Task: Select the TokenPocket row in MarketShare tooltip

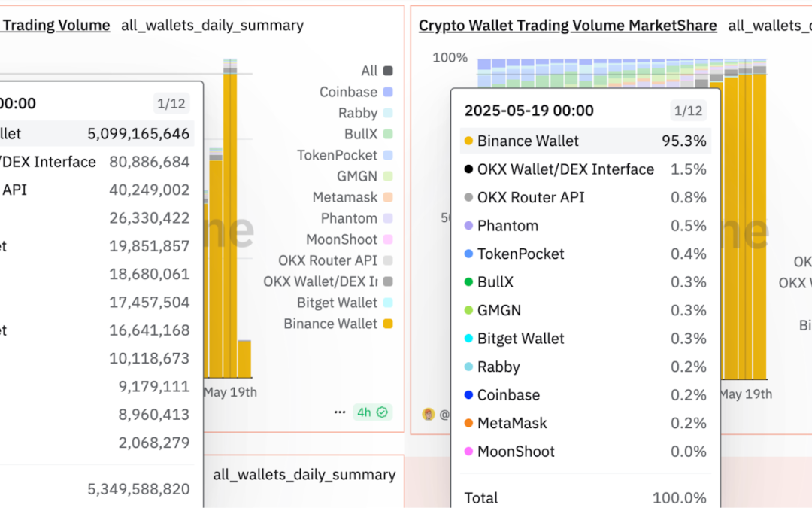Action: pyautogui.click(x=586, y=254)
